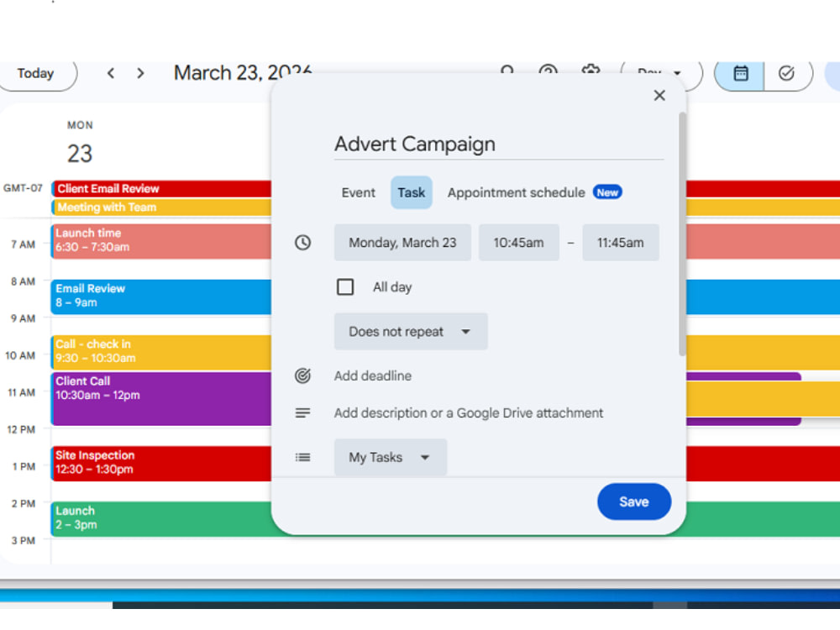
Task: Open the Client Call 10:30am event
Action: pyautogui.click(x=162, y=399)
